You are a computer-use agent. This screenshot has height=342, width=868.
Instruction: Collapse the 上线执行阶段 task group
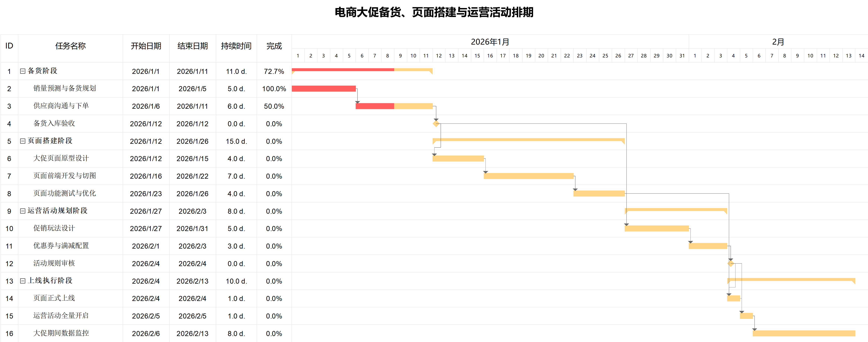[23, 281]
